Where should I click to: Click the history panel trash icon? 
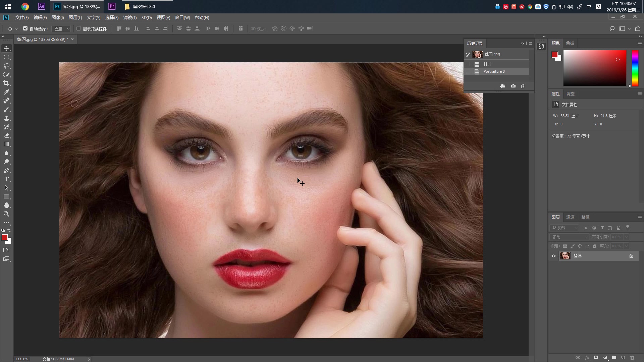(x=523, y=86)
